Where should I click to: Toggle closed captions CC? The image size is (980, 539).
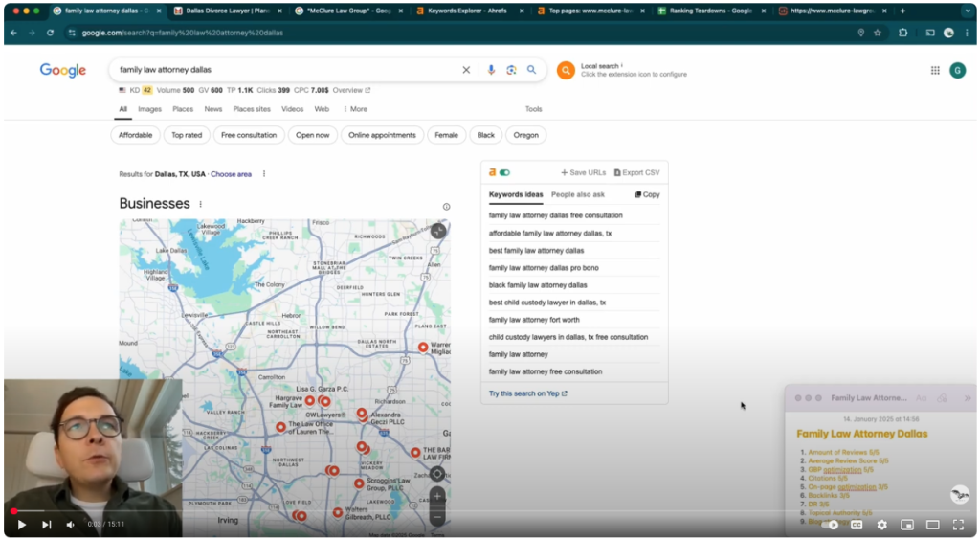point(857,525)
